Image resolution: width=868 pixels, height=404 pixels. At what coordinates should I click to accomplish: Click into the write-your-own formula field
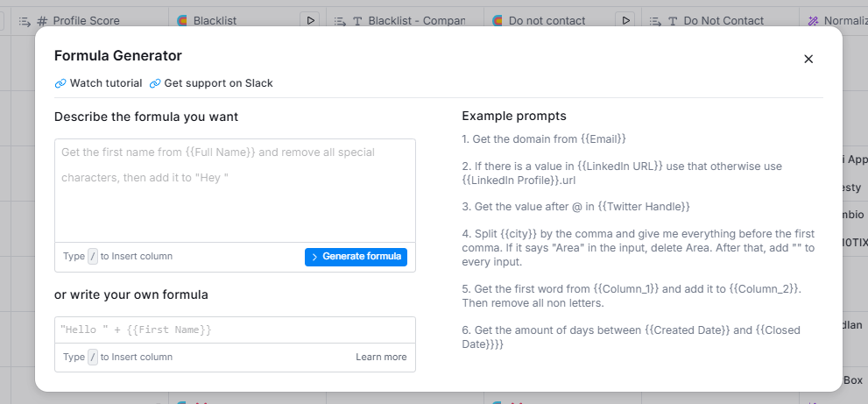coord(235,330)
